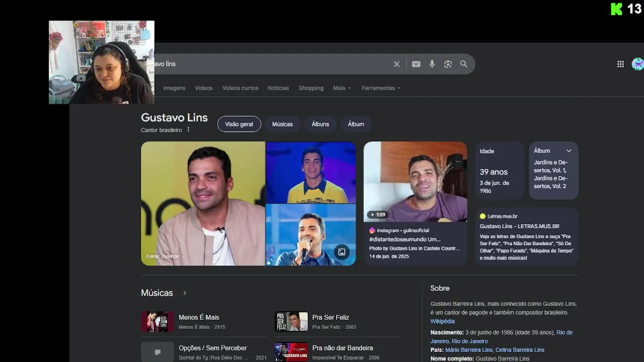Open the large Gustavo Lins portrait photo
The image size is (644, 362).
click(203, 204)
